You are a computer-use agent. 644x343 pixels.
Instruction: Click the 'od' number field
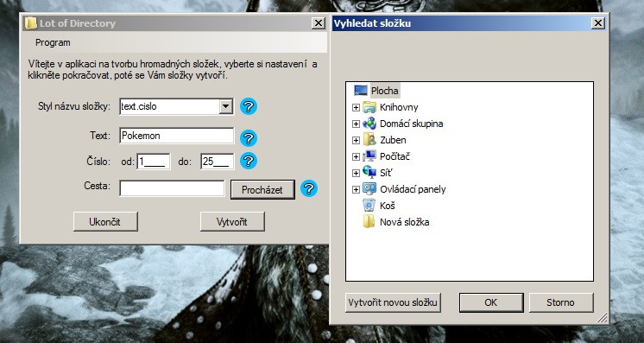coord(153,162)
